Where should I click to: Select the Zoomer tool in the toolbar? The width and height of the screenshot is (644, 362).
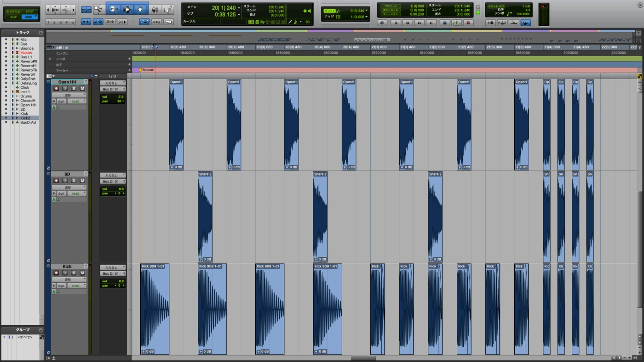(98, 9)
